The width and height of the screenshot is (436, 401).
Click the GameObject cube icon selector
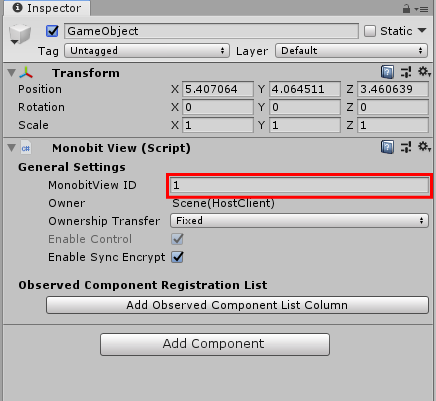click(x=20, y=34)
